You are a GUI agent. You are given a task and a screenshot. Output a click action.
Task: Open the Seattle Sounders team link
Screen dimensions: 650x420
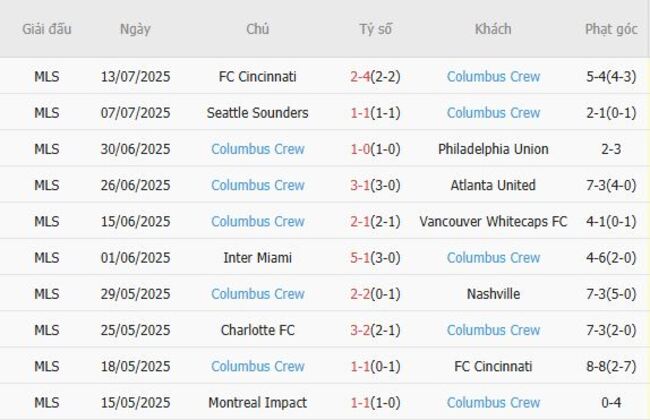coord(257,113)
